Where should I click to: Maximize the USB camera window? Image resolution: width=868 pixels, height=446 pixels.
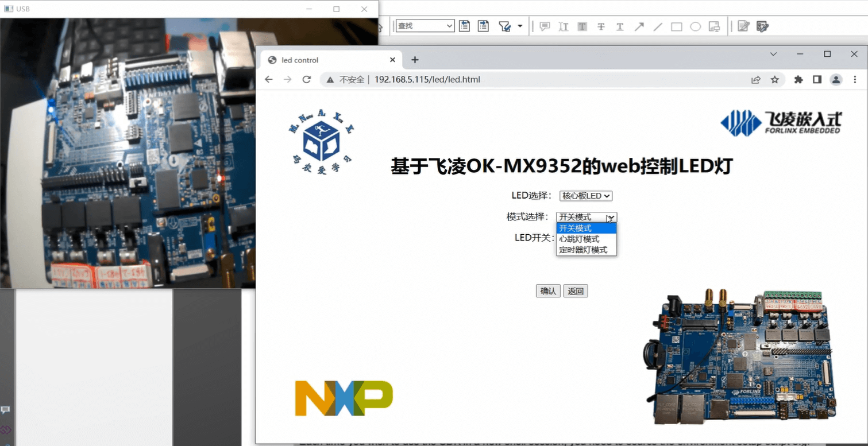(336, 9)
